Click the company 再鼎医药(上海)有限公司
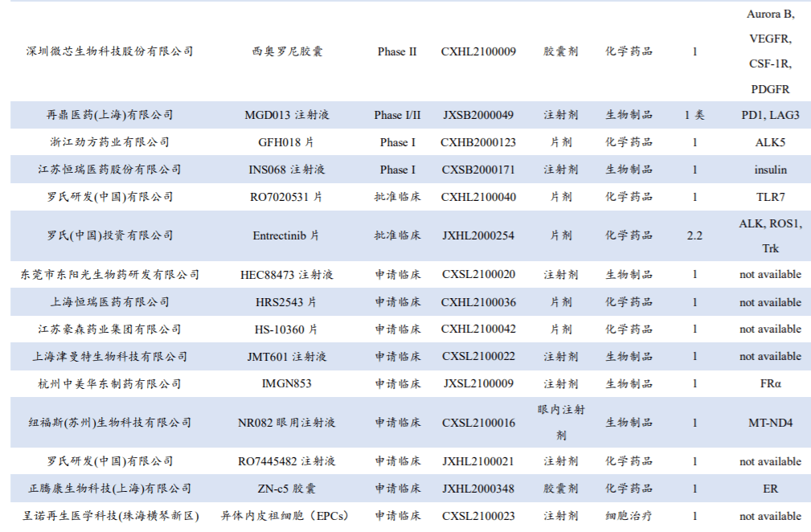811x532 pixels. [x=109, y=115]
